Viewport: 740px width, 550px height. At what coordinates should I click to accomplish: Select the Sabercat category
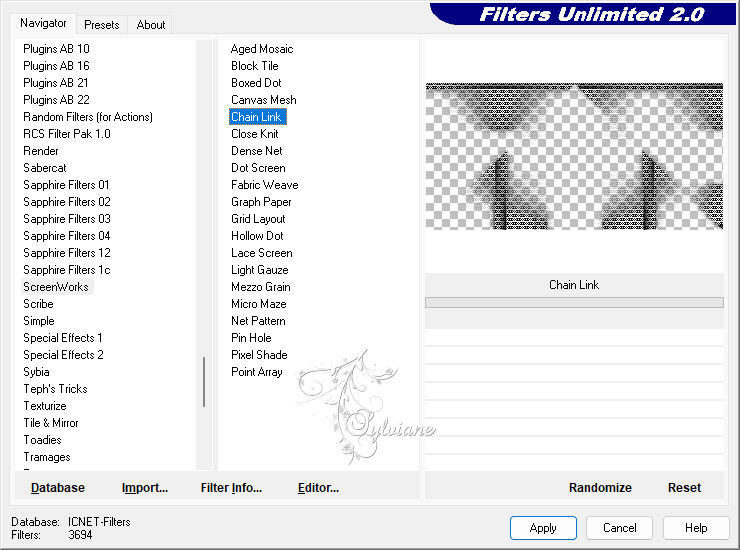click(45, 168)
